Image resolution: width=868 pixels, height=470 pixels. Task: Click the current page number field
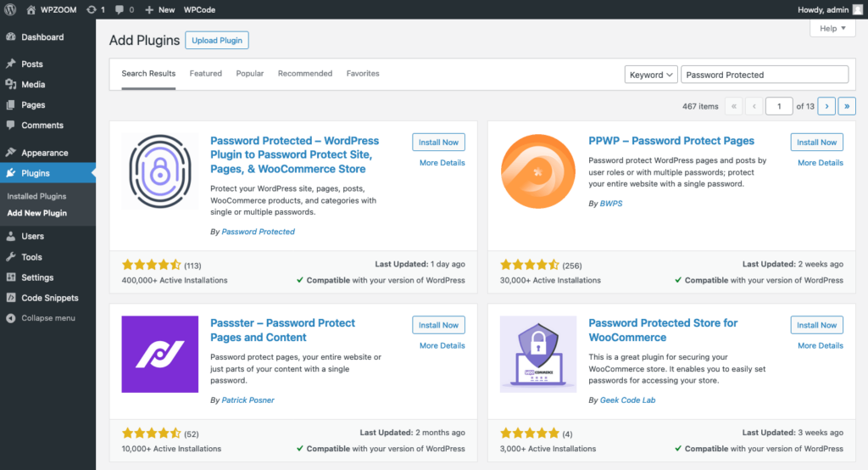[779, 106]
